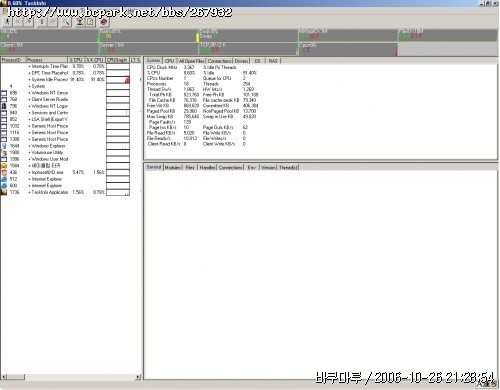Click the hourglass toolbar icon
This screenshot has height=390, width=500.
(x=80, y=22)
